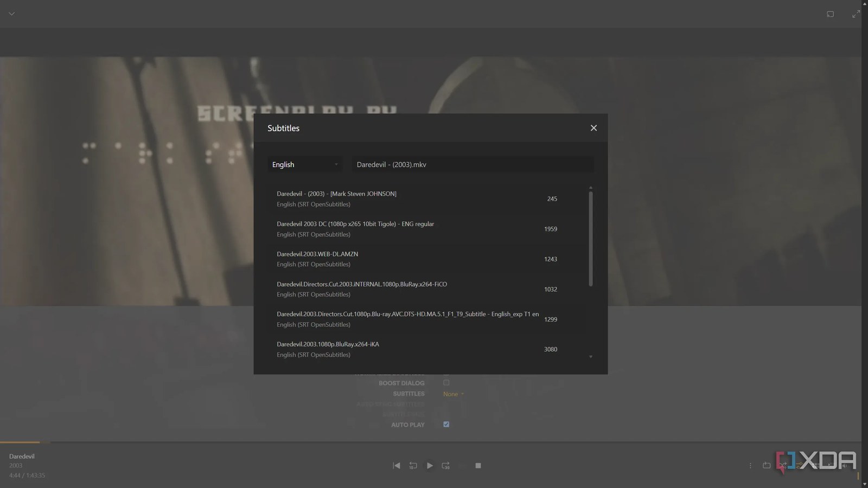Click the cast to device icon
Image resolution: width=868 pixels, height=488 pixels.
[x=830, y=14]
